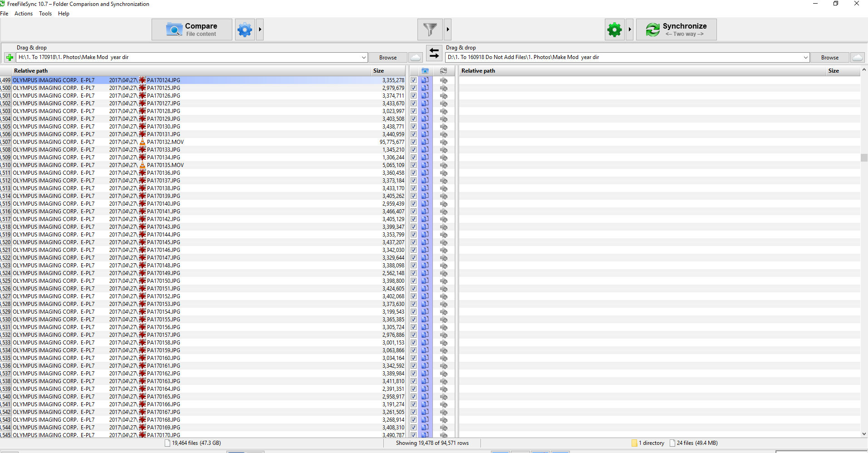Click sync action icon for PA170132.MOV row
The image size is (868, 453).
point(444,142)
